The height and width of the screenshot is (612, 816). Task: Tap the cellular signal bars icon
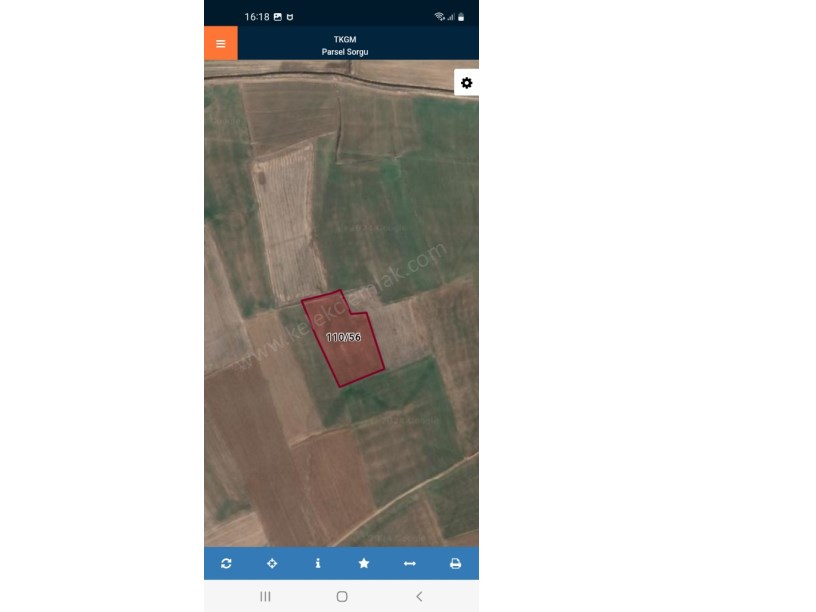[x=451, y=17]
